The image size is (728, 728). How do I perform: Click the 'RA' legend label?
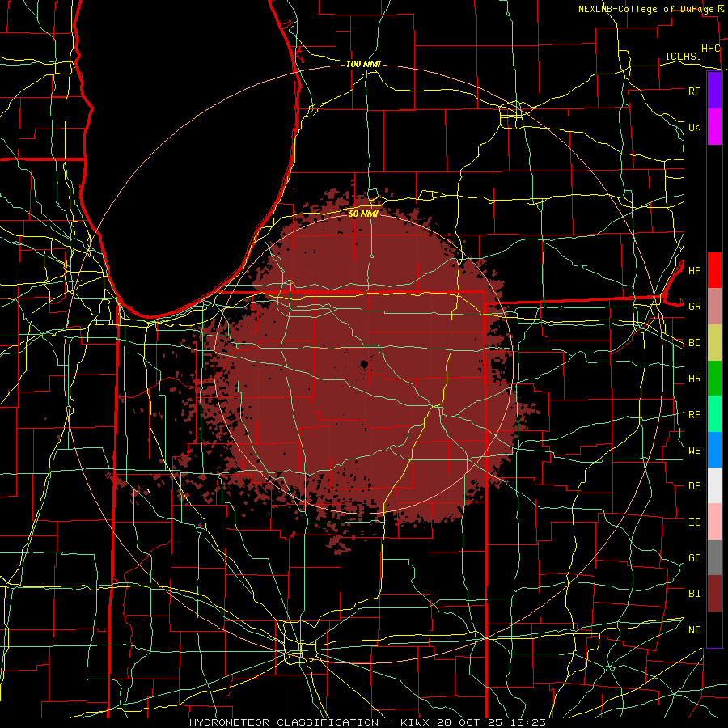[x=694, y=415]
